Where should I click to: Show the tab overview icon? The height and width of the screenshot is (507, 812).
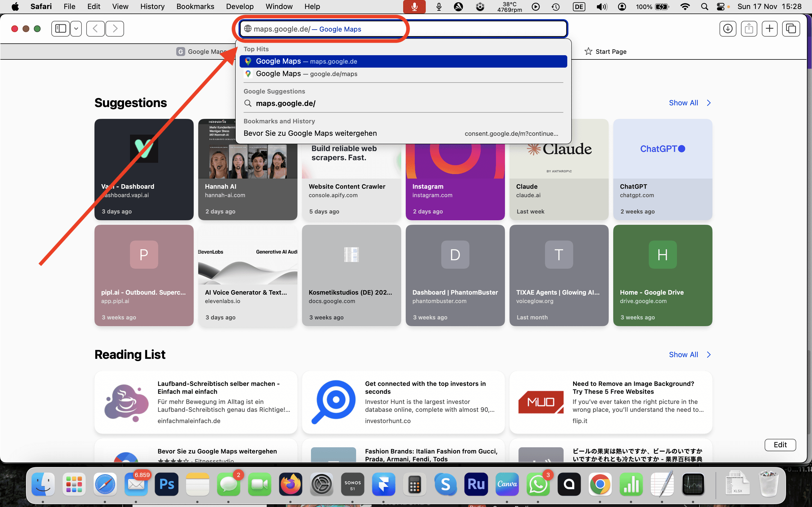click(791, 29)
